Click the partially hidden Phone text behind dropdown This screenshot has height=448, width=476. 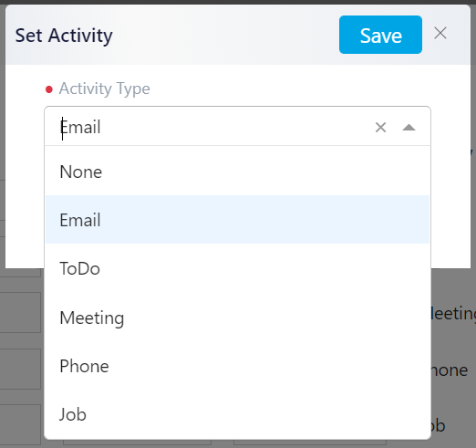coord(450,370)
